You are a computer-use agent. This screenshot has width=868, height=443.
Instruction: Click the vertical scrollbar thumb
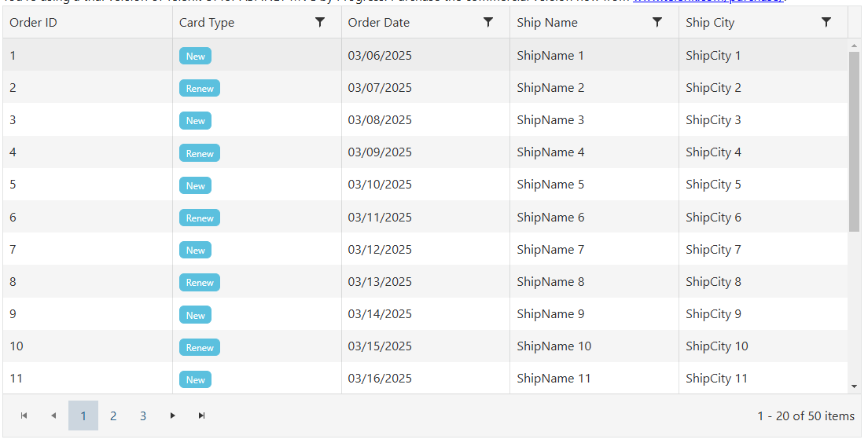tap(855, 141)
